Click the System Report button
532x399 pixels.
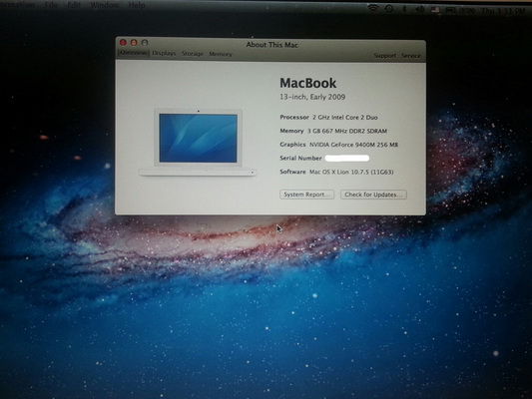tap(307, 195)
